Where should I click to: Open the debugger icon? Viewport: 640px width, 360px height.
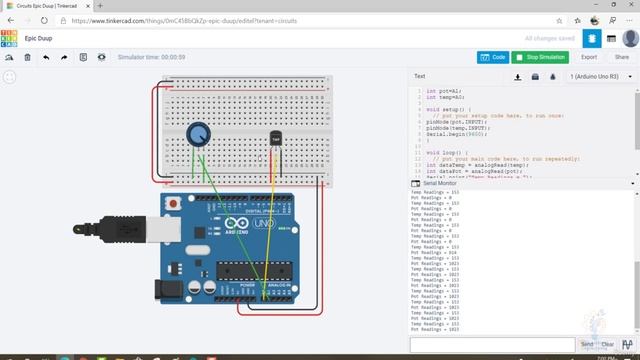(553, 77)
